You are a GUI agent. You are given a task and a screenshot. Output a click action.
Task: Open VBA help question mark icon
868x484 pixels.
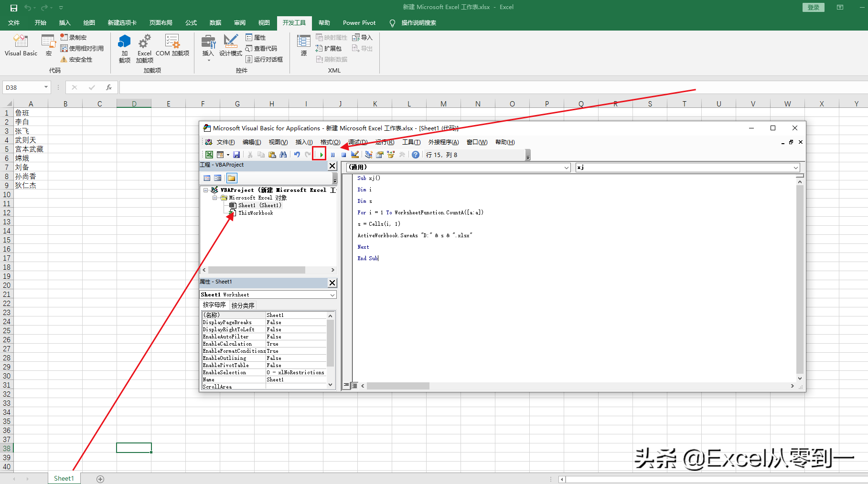pos(416,155)
